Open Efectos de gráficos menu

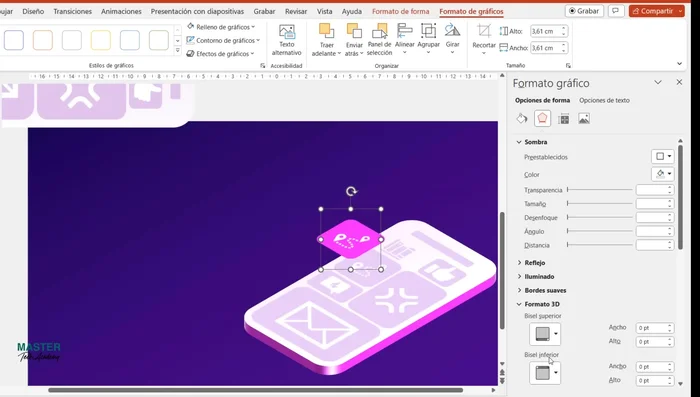click(221, 54)
